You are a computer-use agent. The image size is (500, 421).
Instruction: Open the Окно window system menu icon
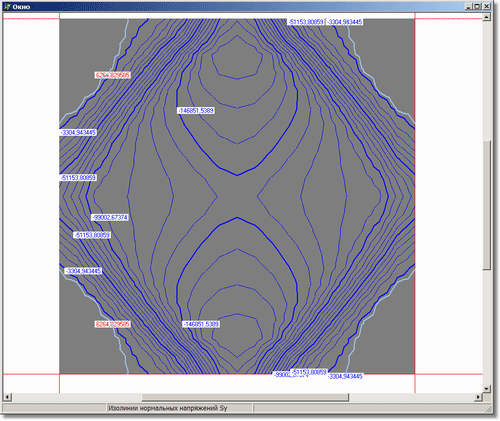[x=6, y=6]
